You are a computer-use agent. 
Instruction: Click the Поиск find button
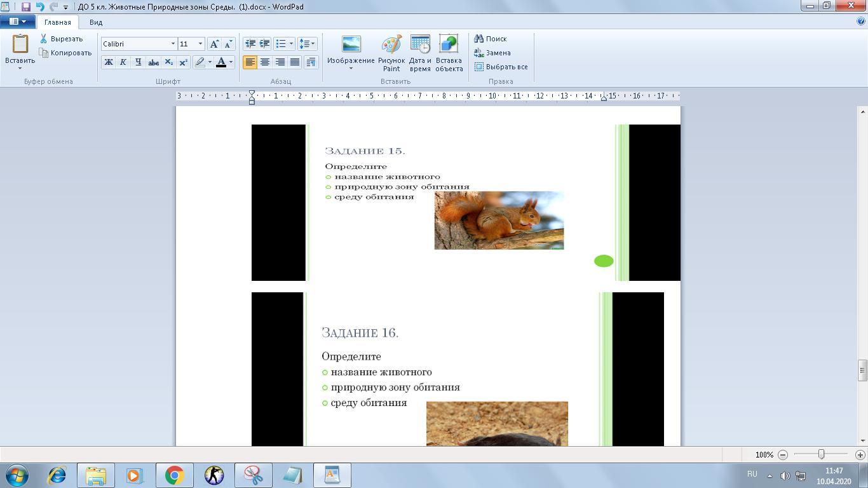coord(491,39)
